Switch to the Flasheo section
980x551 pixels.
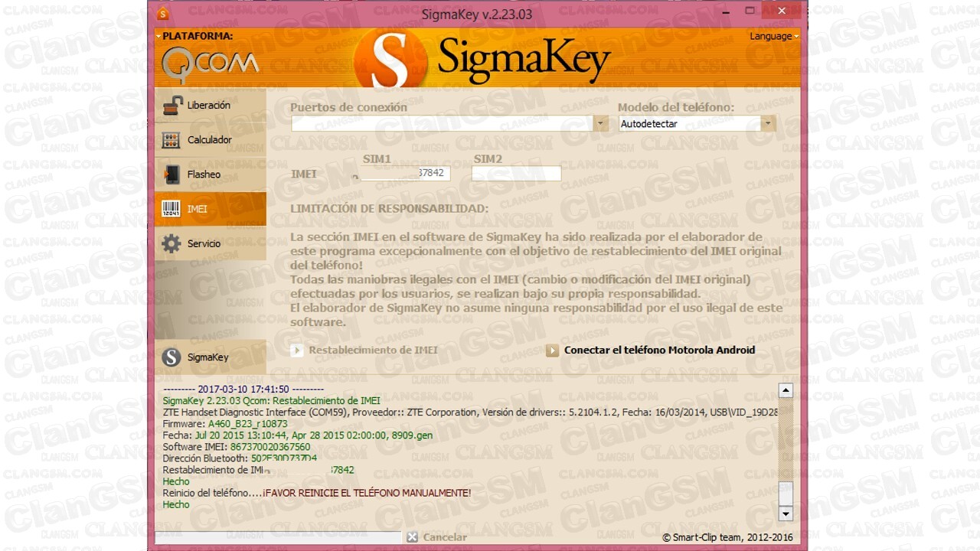pos(211,174)
